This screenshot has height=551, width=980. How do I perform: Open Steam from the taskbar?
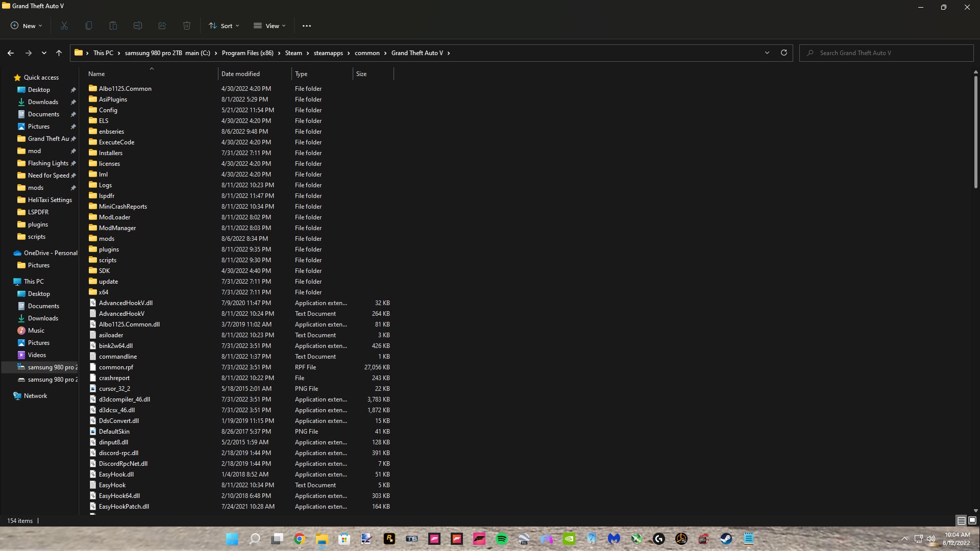point(726,539)
